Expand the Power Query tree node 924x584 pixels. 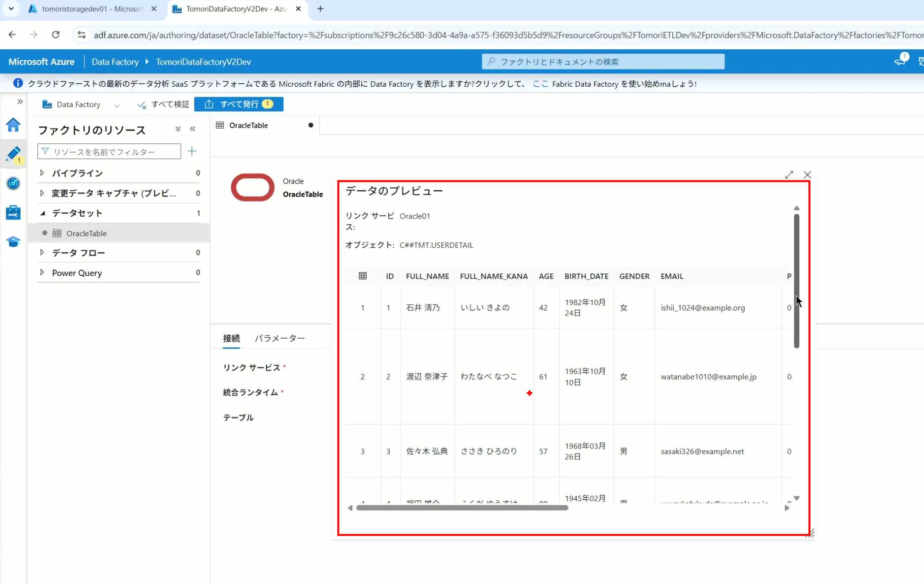click(42, 273)
